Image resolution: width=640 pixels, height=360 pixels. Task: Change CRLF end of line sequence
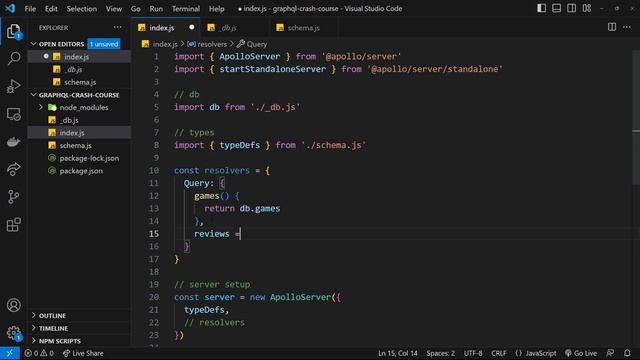pos(499,353)
